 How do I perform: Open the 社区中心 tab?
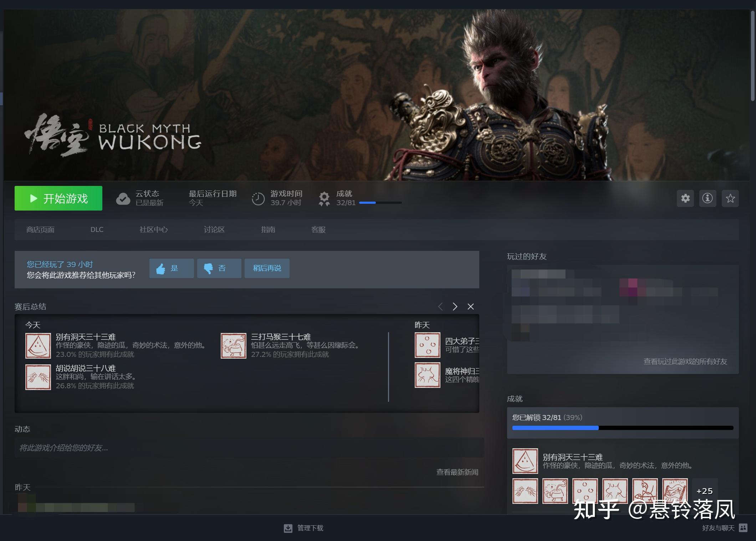[153, 229]
